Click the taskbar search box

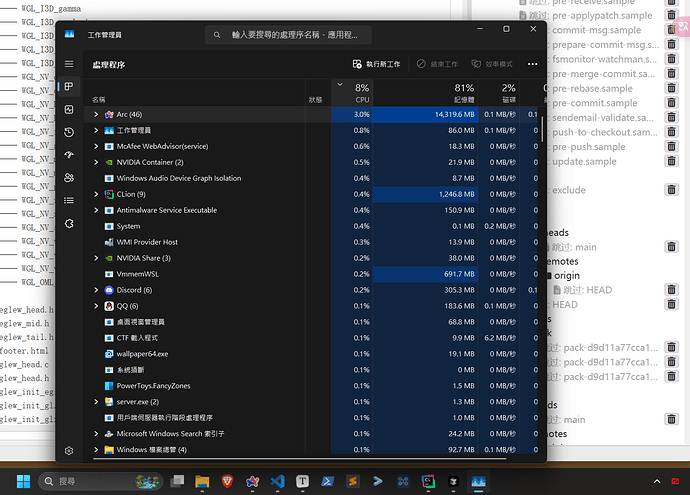point(101,481)
